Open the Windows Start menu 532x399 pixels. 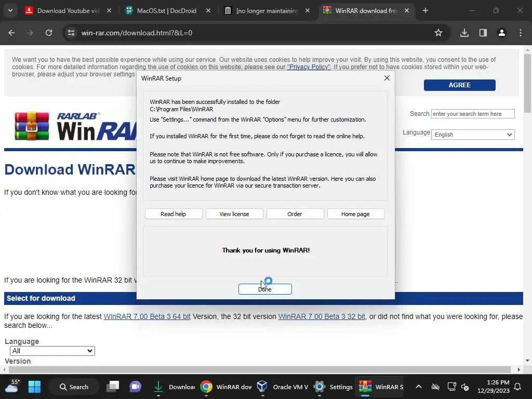34,387
